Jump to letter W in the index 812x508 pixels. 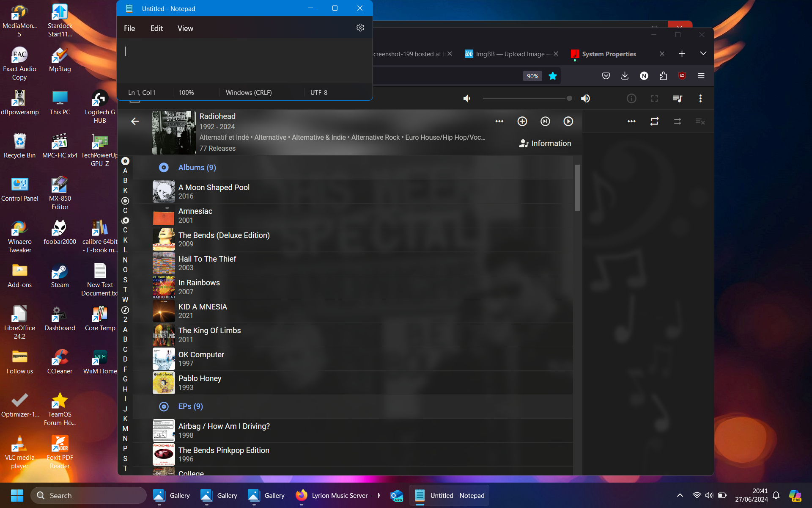125,300
